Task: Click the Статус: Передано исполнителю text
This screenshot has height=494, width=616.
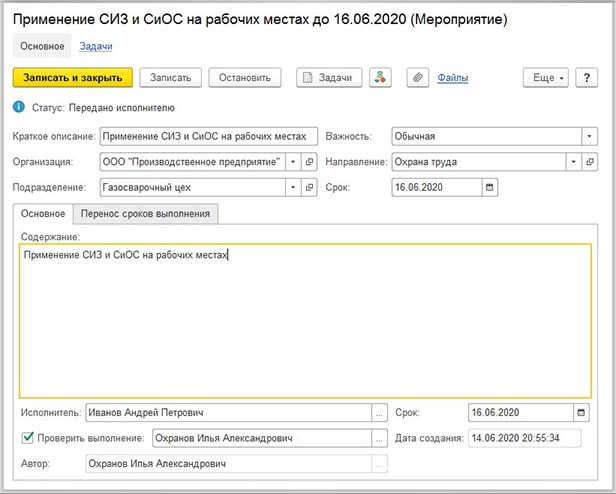Action: click(x=103, y=108)
